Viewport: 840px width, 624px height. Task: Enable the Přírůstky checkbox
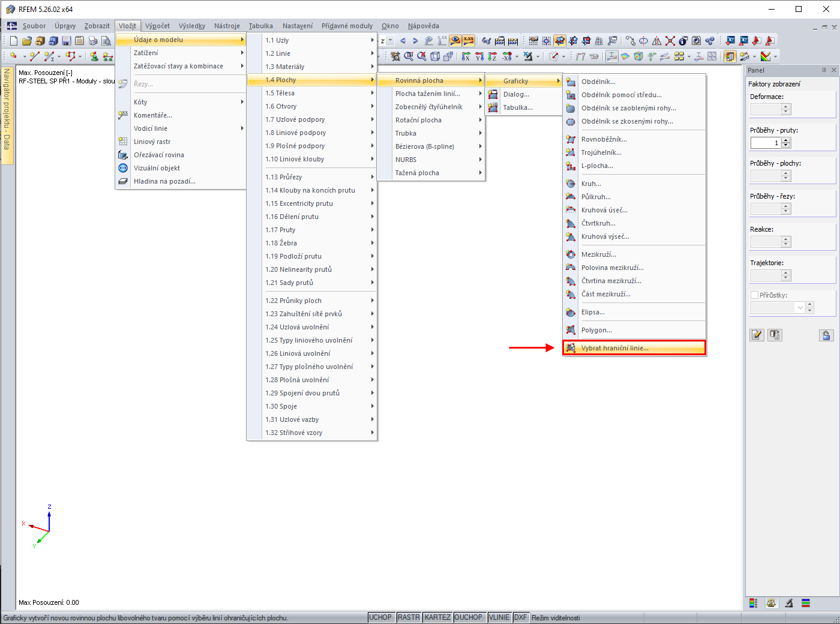[755, 295]
